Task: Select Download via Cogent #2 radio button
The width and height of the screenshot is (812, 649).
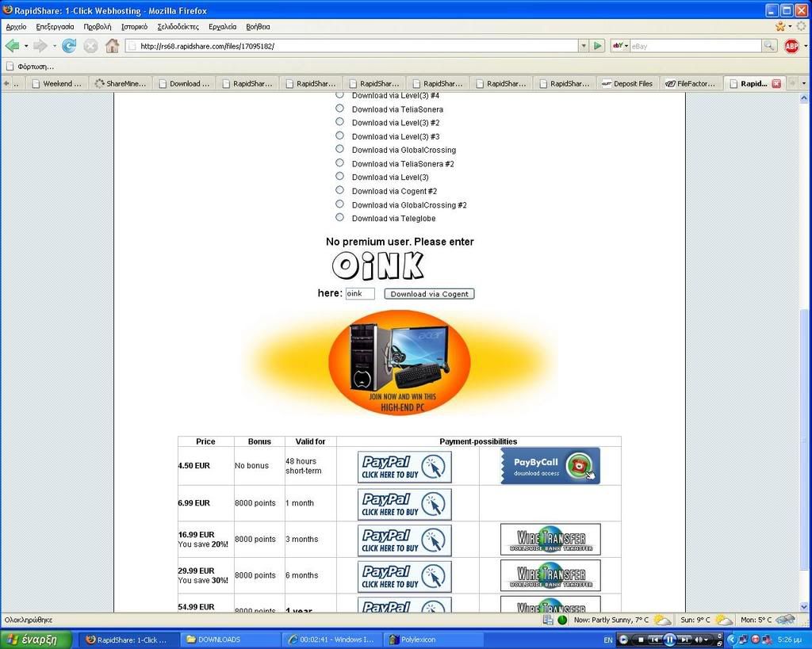Action: coord(339,190)
